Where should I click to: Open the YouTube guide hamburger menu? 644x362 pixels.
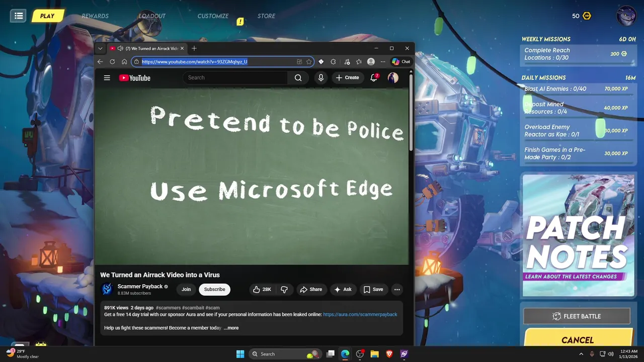[107, 78]
